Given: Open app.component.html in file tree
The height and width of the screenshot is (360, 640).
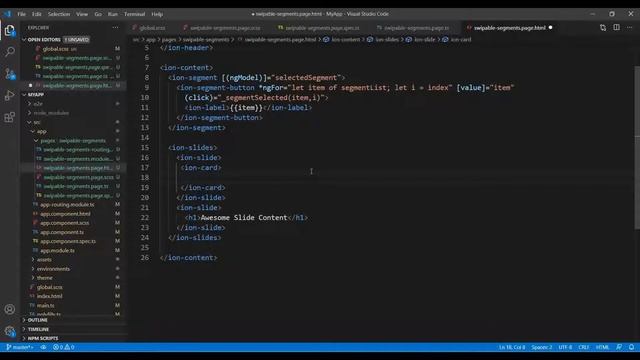Looking at the screenshot, I should tap(65, 214).
